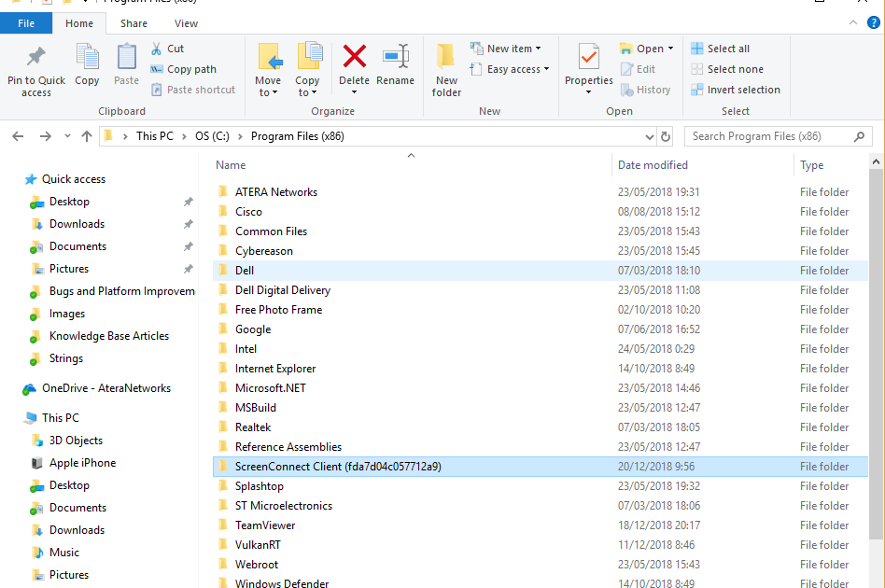
Task: Open pinned Downloads under Quick access
Action: coord(77,224)
